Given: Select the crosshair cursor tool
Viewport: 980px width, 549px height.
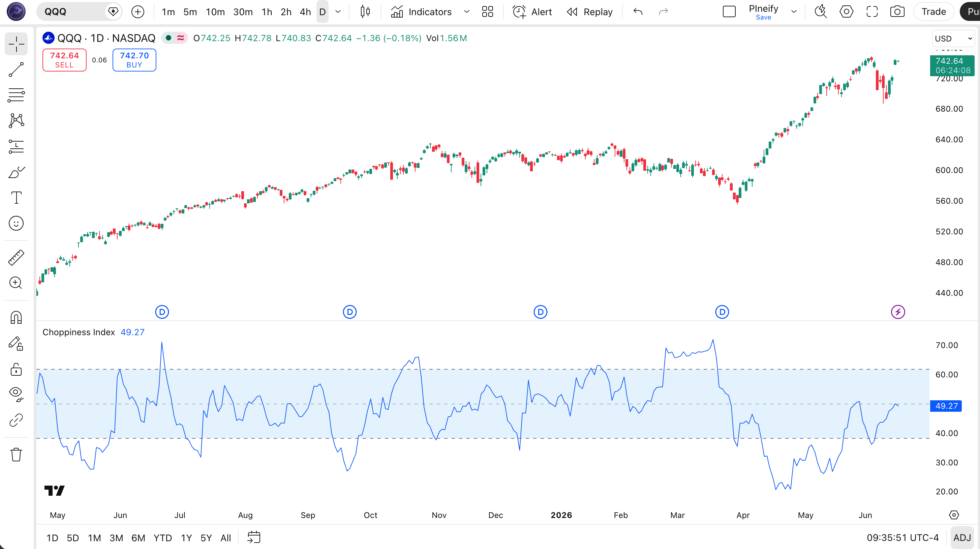Looking at the screenshot, I should [x=16, y=44].
